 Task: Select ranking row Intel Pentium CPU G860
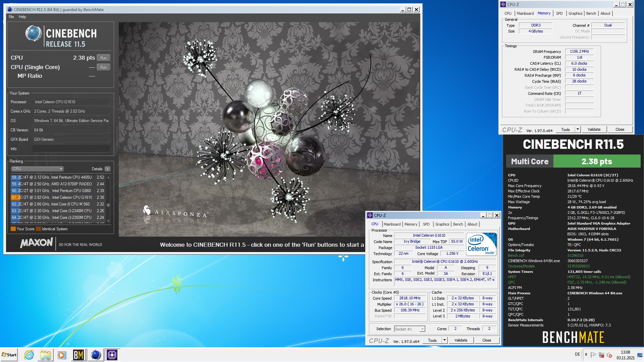pos(58,191)
